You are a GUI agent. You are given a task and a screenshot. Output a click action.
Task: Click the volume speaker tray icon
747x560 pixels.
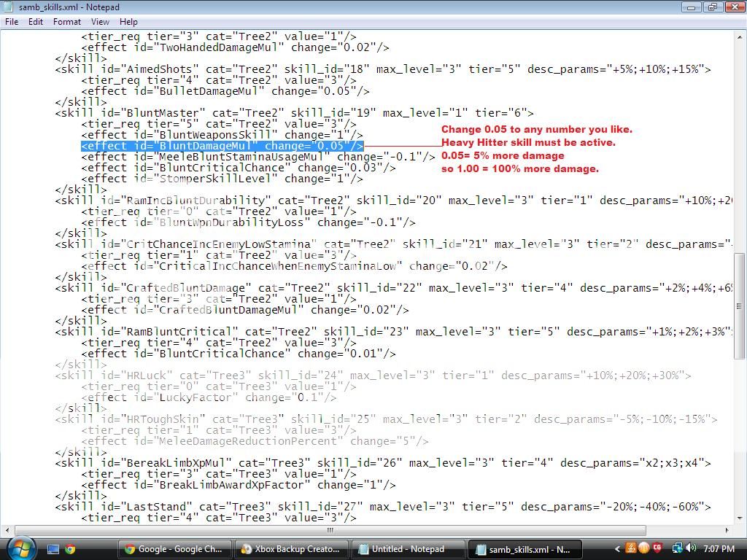[x=690, y=549]
